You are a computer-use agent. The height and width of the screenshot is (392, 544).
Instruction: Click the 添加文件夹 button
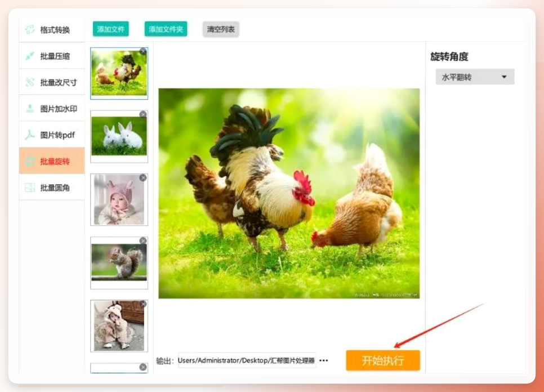tap(166, 29)
